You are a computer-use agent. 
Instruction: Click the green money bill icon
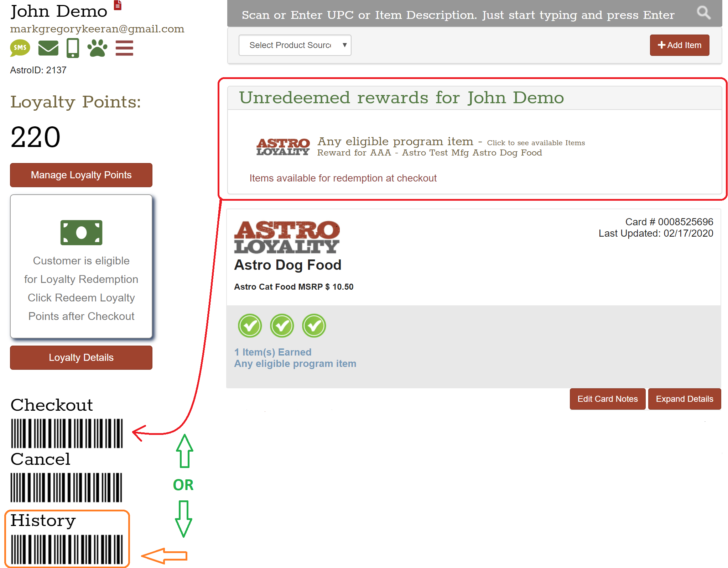[x=81, y=232]
